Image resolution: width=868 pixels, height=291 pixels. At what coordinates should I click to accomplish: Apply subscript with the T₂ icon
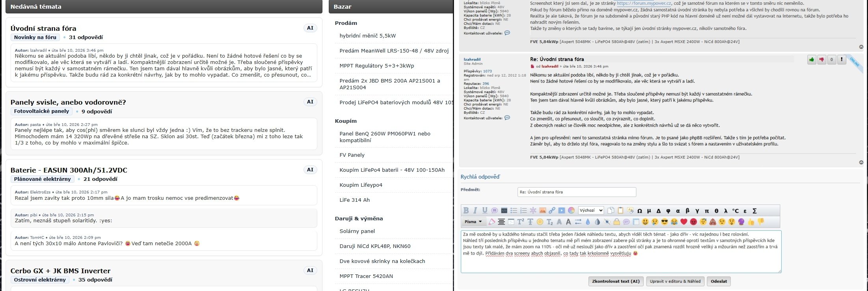(549, 222)
